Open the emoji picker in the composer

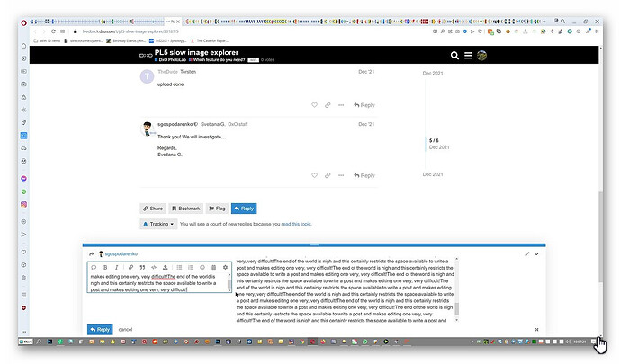pyautogui.click(x=202, y=268)
